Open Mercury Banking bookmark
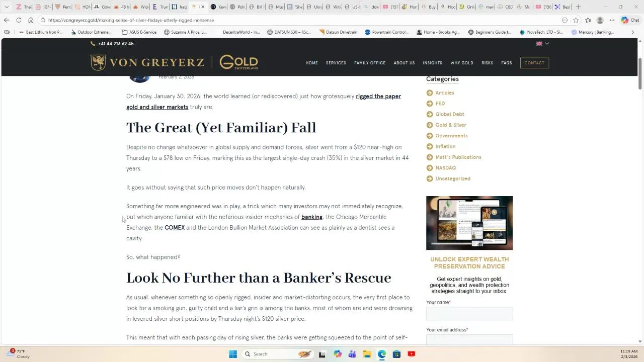 [593, 32]
